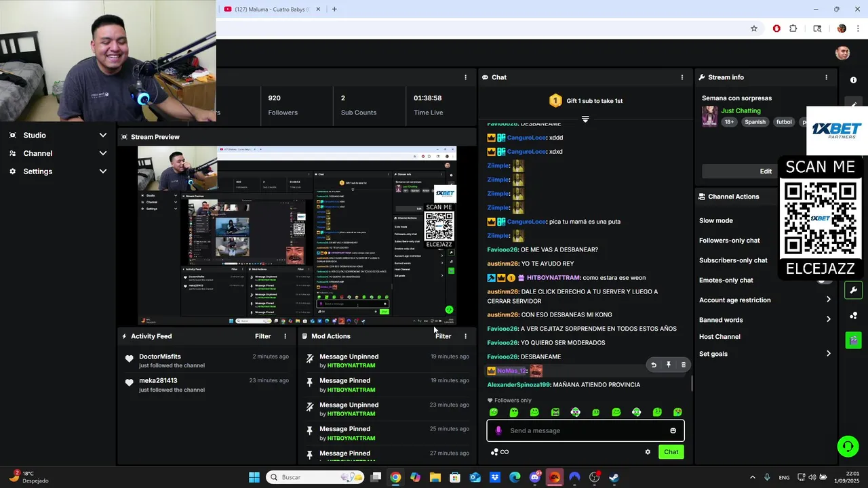Open Discord from the taskbar
The width and height of the screenshot is (868, 488).
[534, 477]
